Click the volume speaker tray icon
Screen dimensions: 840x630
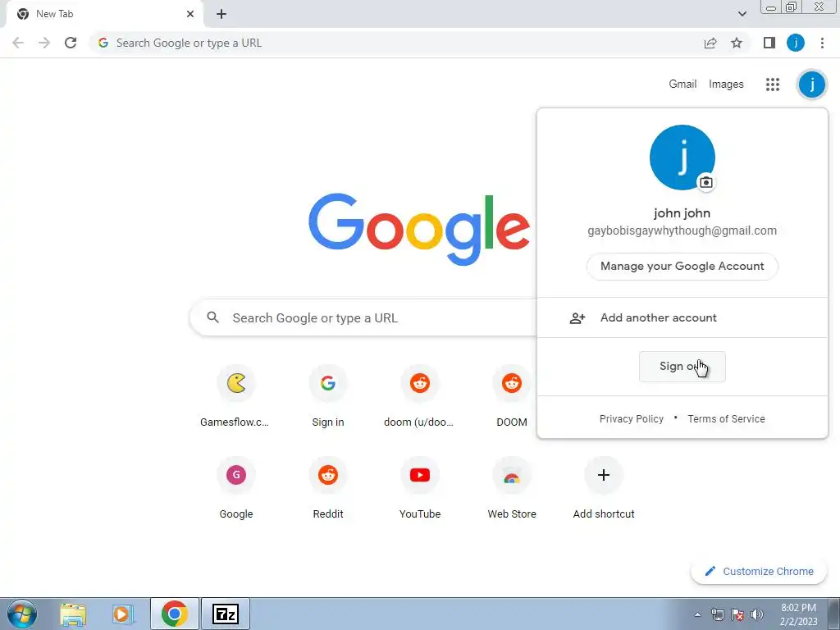click(757, 614)
